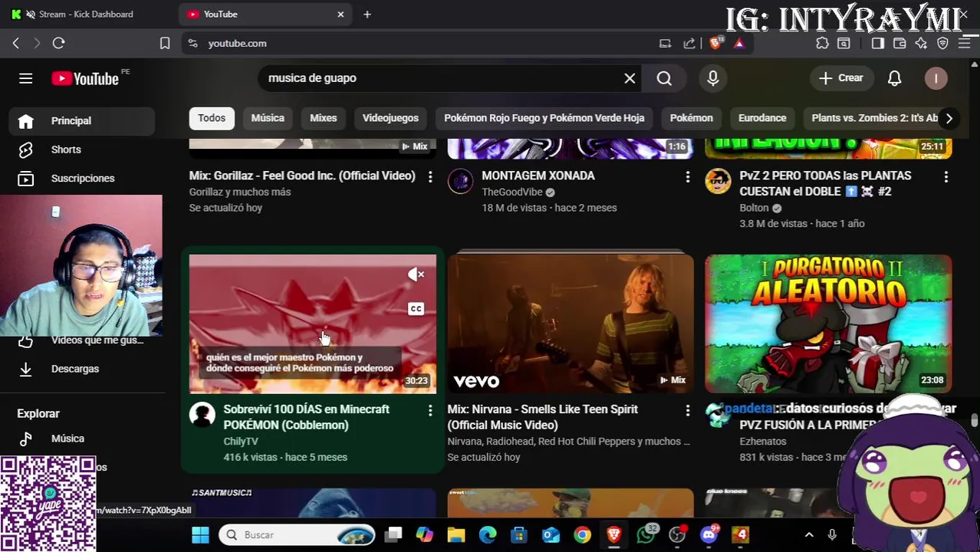Open the Brave Wallet icon
980x552 pixels.
[899, 44]
